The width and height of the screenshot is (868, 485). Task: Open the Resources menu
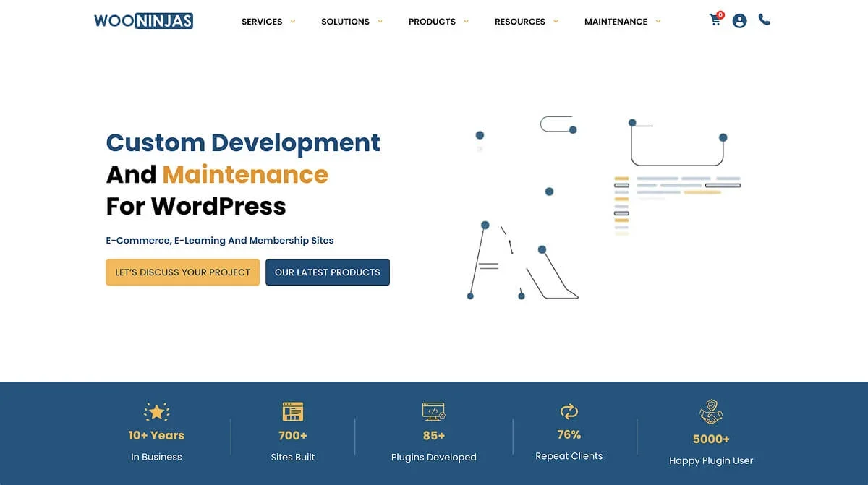click(x=520, y=22)
